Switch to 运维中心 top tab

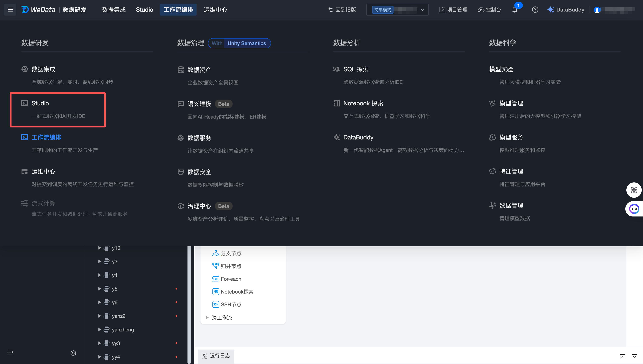click(215, 10)
